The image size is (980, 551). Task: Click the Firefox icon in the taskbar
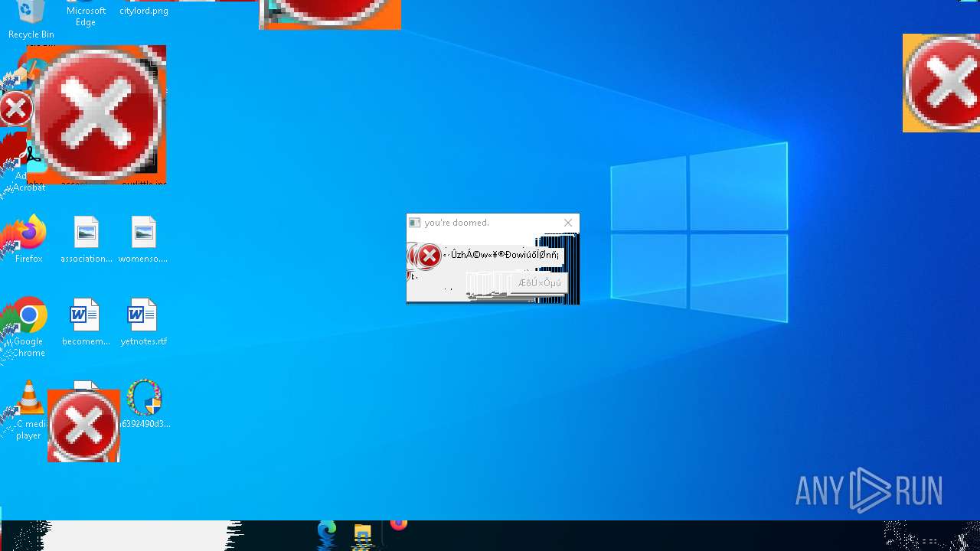pos(399,524)
